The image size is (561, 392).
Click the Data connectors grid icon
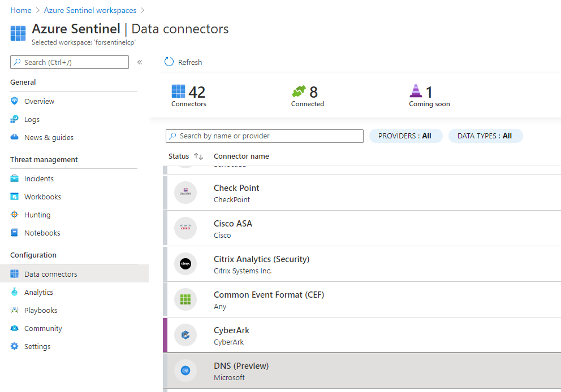[x=14, y=274]
